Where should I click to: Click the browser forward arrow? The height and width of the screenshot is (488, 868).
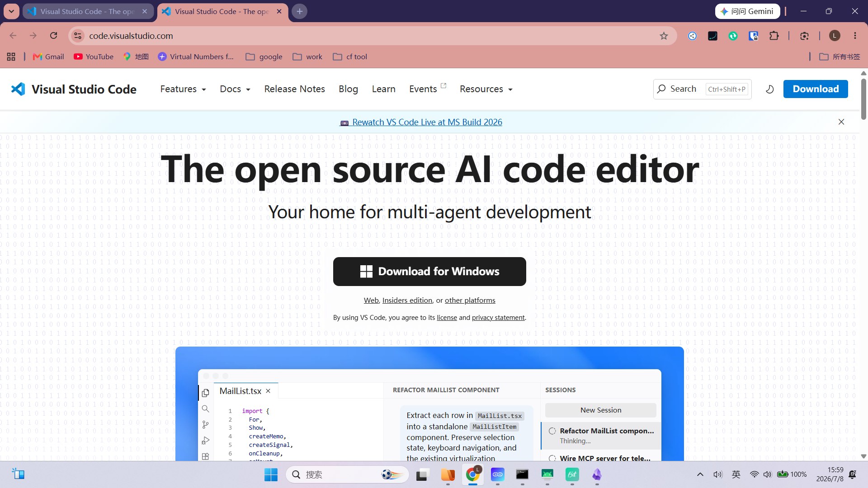click(x=33, y=36)
